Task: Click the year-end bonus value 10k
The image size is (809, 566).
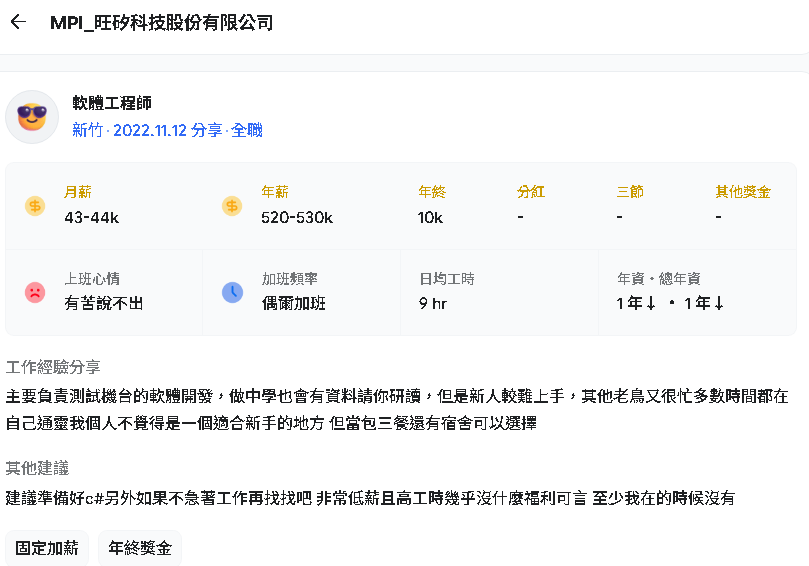Action: tap(430, 218)
